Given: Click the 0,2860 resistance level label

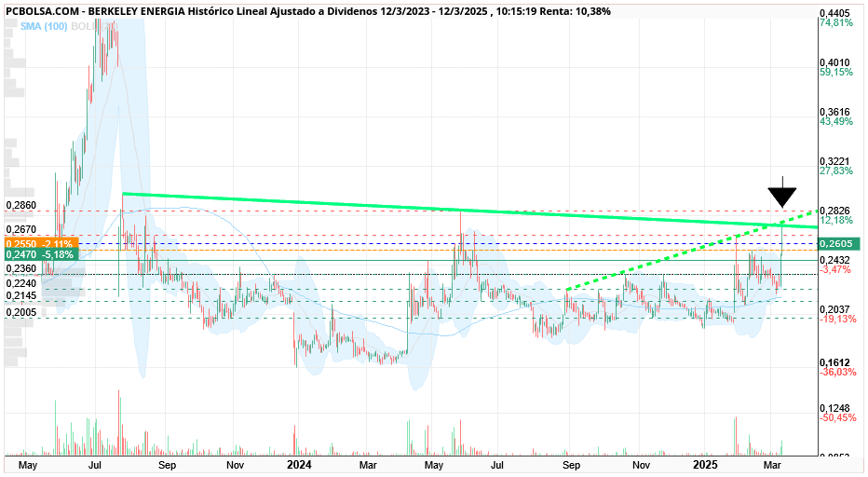Looking at the screenshot, I should coord(21,206).
